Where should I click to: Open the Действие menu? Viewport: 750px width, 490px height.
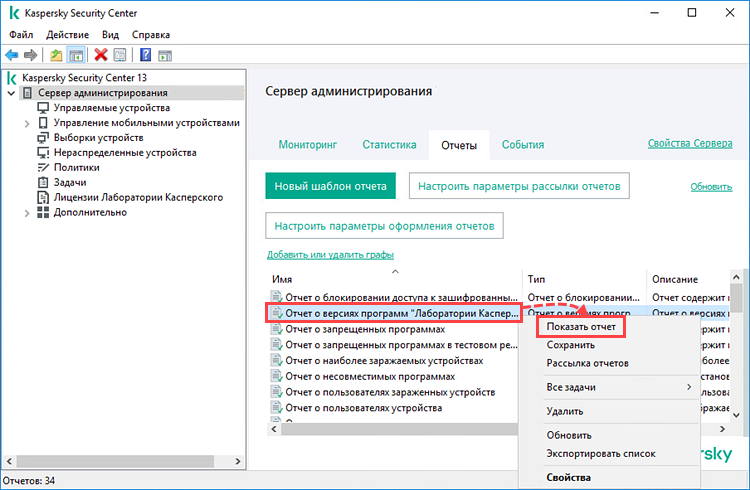[x=67, y=35]
